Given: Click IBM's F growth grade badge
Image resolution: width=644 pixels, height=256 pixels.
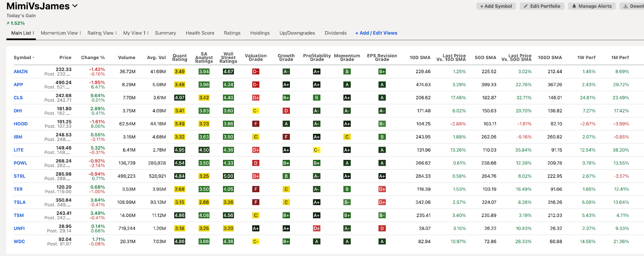Looking at the screenshot, I should tap(286, 137).
